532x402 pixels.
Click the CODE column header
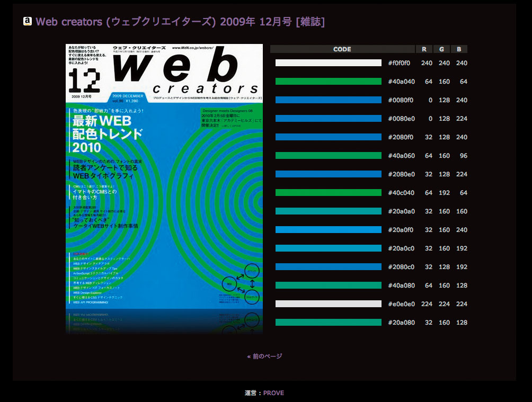click(342, 49)
